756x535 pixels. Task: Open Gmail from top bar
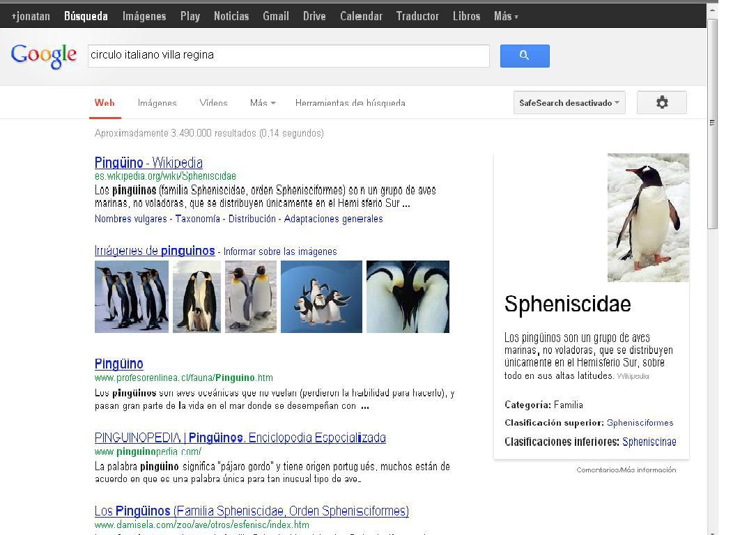[x=276, y=17]
